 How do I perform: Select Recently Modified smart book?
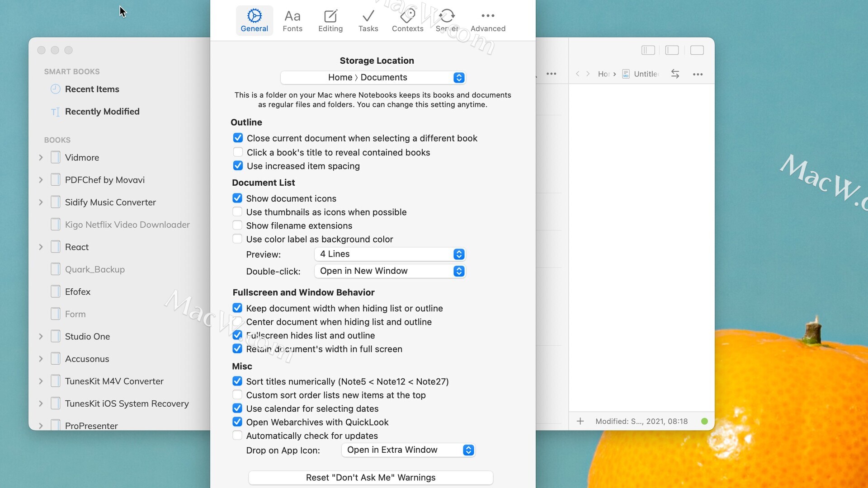point(102,111)
